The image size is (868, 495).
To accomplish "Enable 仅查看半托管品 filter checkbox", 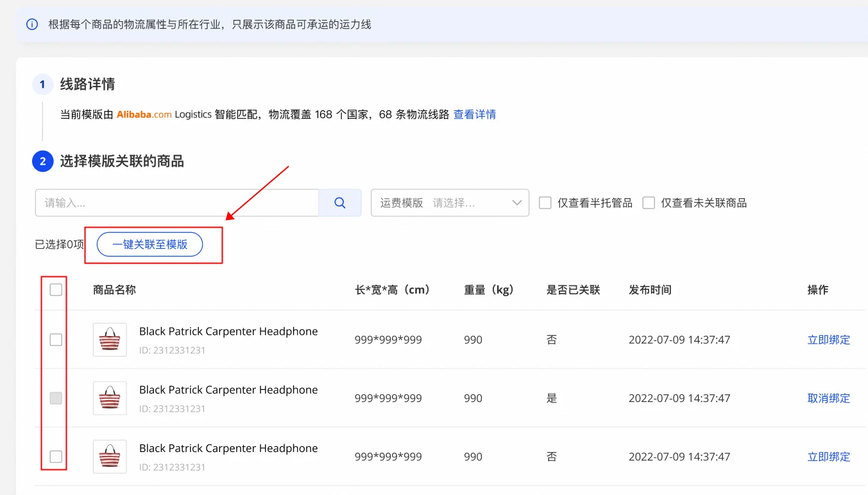I will (x=545, y=203).
